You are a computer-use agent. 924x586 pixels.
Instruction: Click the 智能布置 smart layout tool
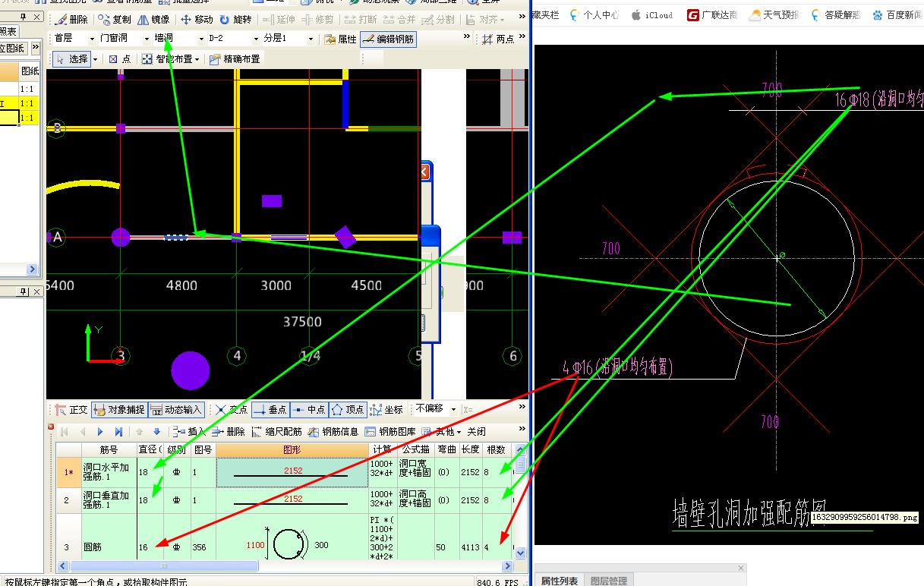tap(170, 58)
